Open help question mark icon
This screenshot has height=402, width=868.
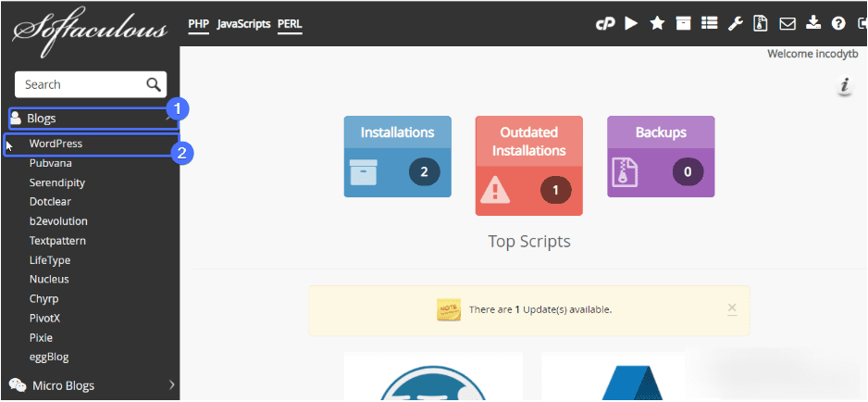(838, 23)
